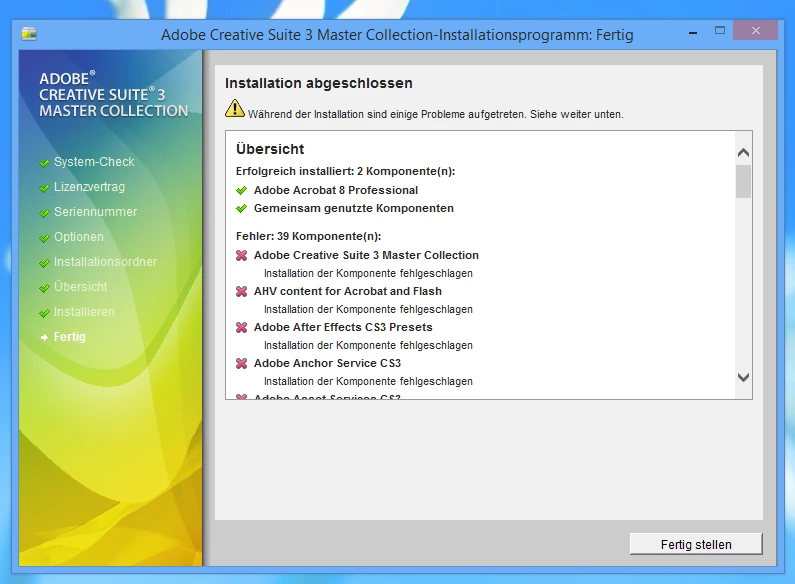
Task: Click the Gemeinsam genutzte Komponenten entry
Action: coord(353,208)
